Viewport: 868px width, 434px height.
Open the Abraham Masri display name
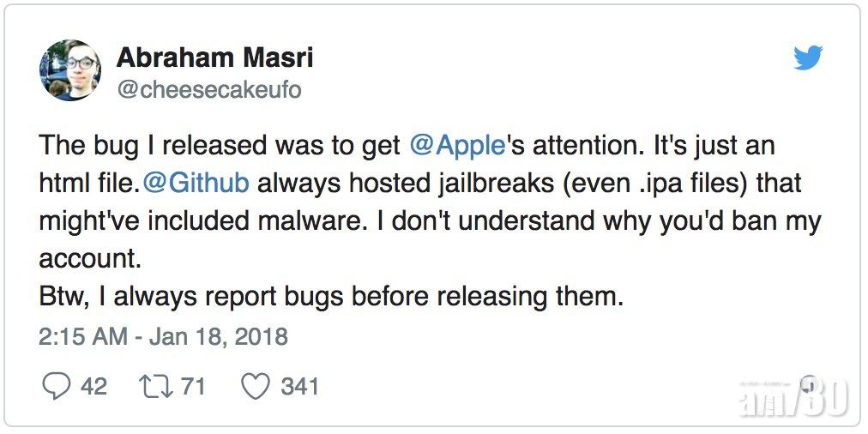tap(214, 57)
